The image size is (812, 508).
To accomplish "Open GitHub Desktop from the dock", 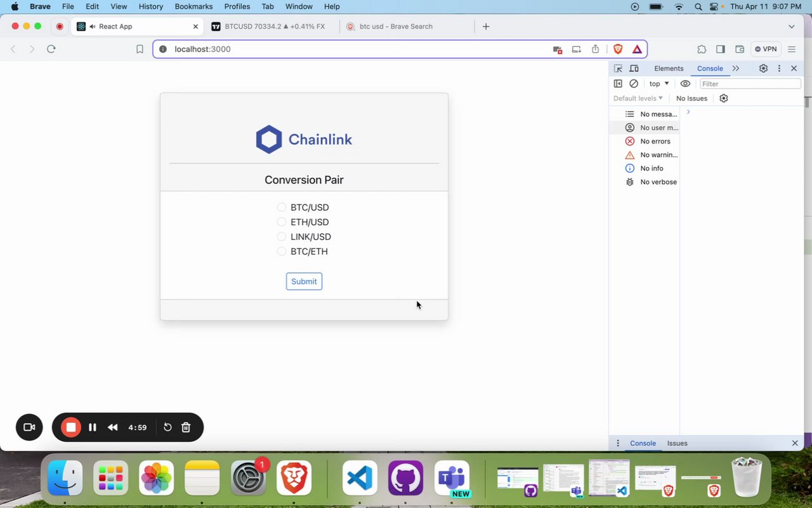I will point(405,478).
